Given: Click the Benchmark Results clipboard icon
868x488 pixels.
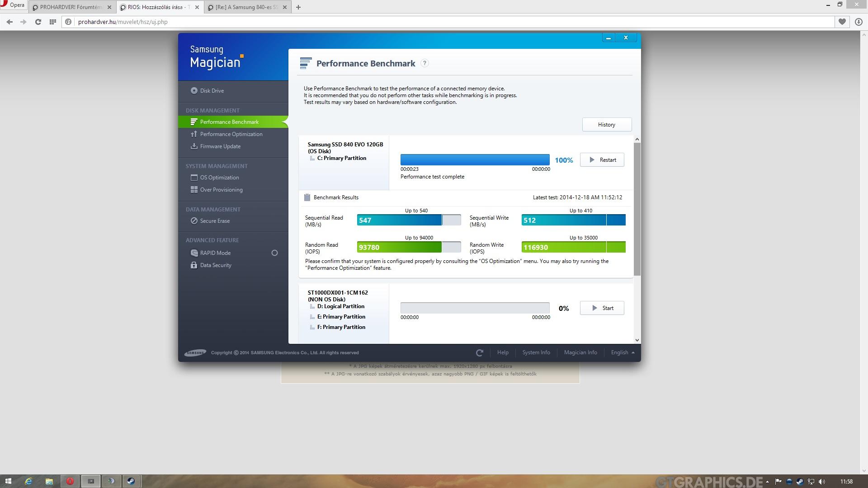Looking at the screenshot, I should pyautogui.click(x=307, y=197).
